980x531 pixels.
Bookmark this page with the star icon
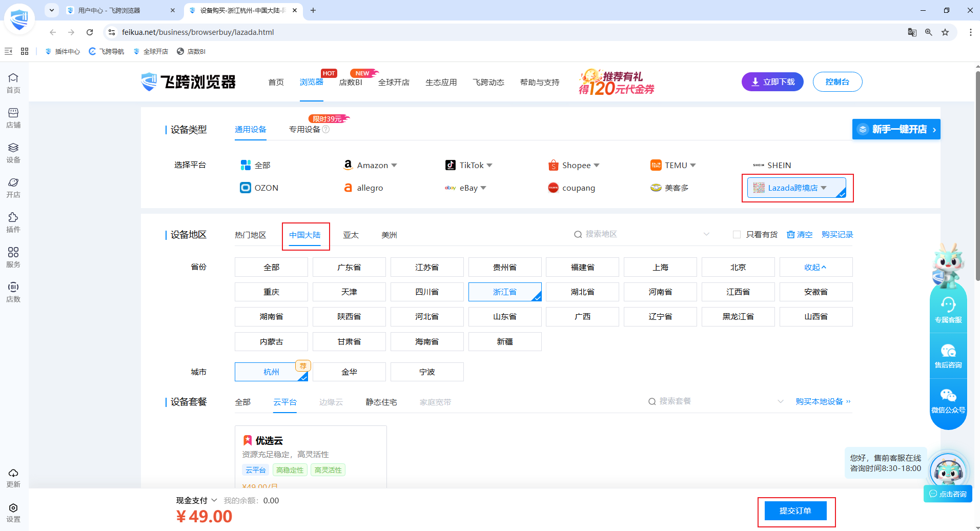[x=945, y=32]
